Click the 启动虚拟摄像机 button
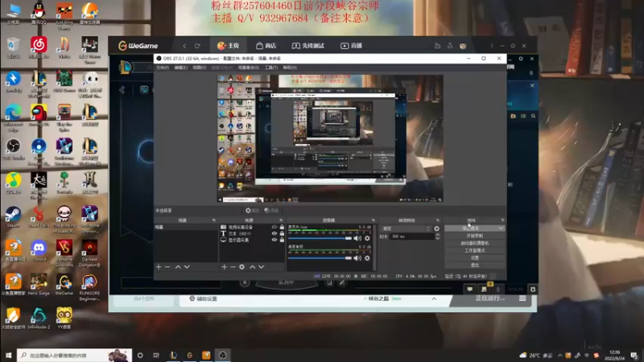 click(x=475, y=244)
